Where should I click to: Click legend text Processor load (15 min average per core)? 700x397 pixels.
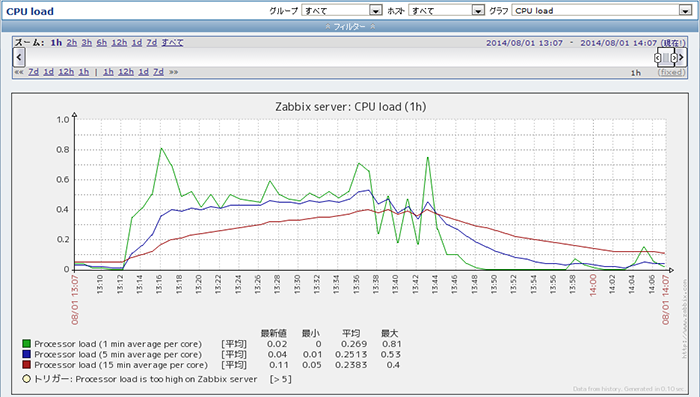(x=121, y=365)
